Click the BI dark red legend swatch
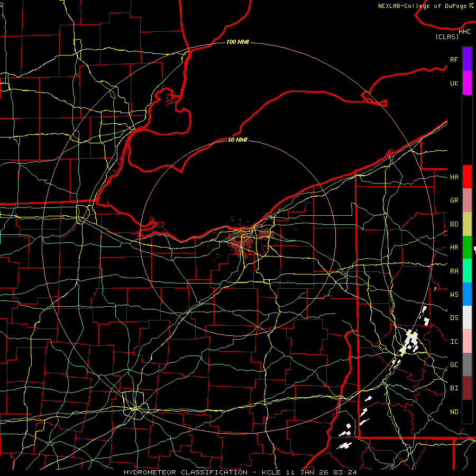Image resolution: width=476 pixels, height=476 pixels. click(467, 388)
